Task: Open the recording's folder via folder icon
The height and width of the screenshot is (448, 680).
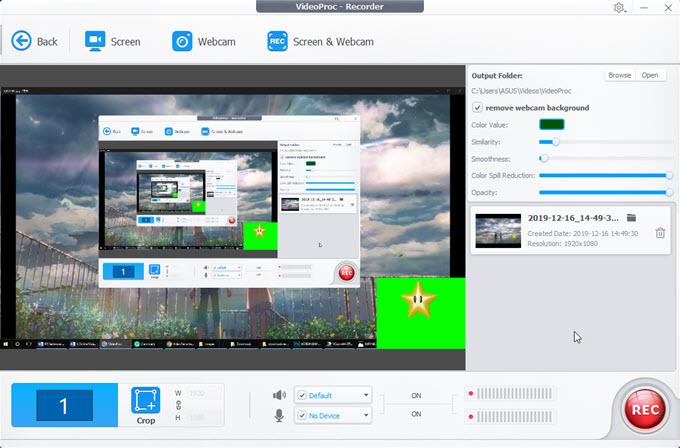Action: coord(631,217)
